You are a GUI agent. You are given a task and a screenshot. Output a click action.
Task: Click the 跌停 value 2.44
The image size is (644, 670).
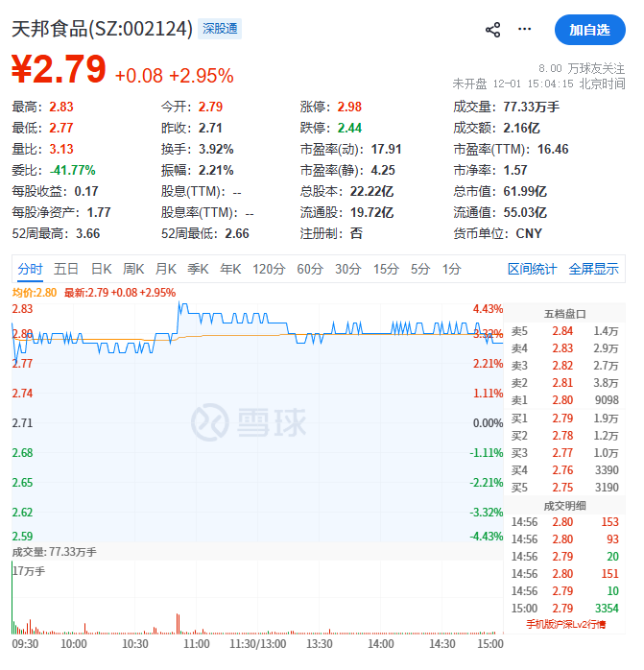coord(349,128)
